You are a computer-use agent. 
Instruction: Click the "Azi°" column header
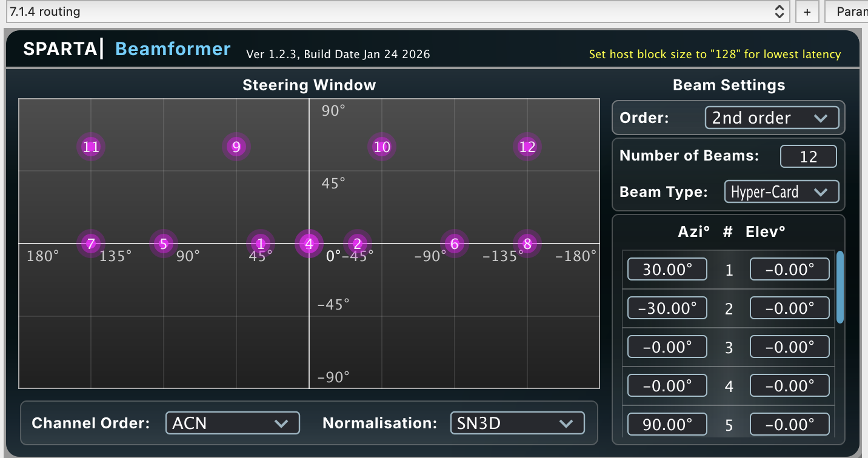pos(694,231)
